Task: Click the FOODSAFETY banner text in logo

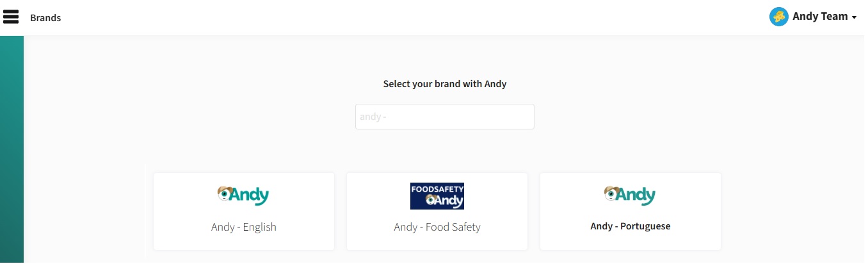Action: point(437,188)
